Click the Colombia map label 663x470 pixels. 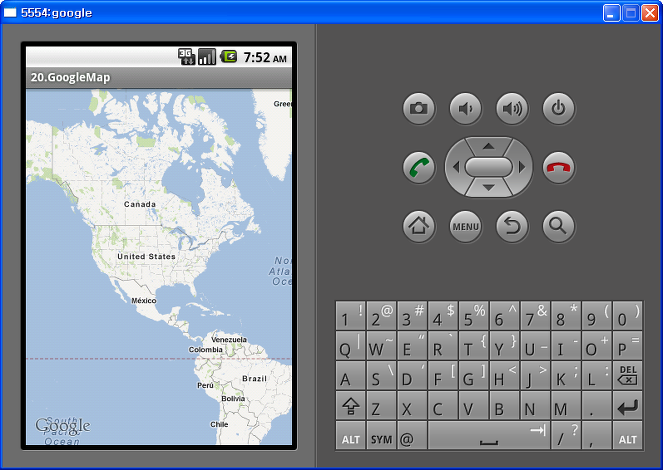click(205, 350)
